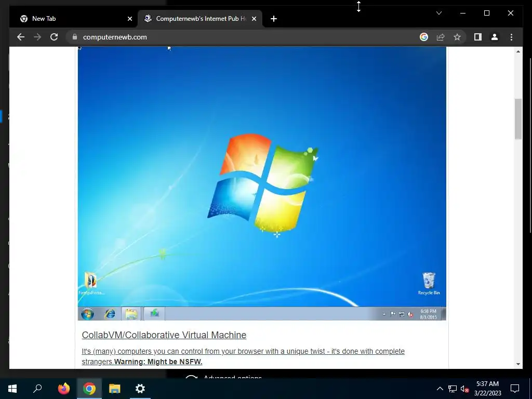532x399 pixels.
Task: Open the Google icon in address bar
Action: point(424,37)
